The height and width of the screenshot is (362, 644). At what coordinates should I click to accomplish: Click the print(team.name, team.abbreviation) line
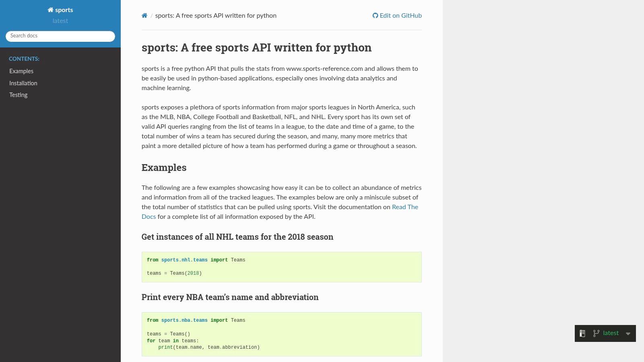(209, 348)
